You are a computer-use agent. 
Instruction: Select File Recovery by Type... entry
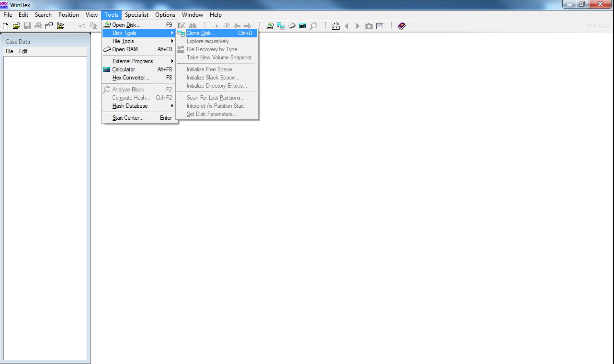pos(217,49)
